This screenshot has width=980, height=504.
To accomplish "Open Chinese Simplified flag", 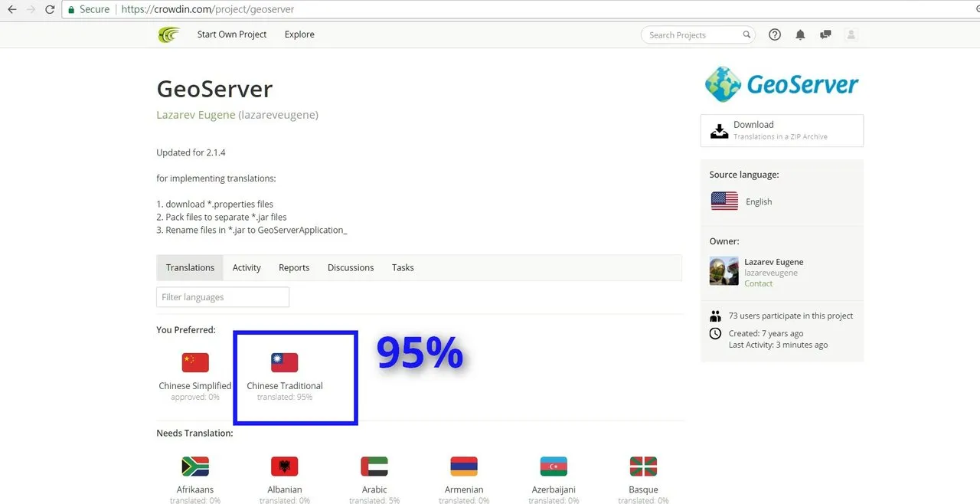I will [x=195, y=363].
